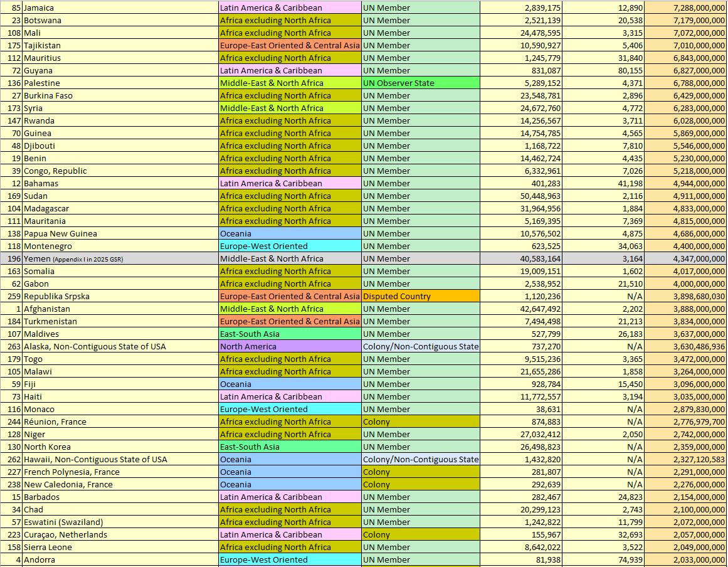This screenshot has height=567, width=728.
Task: Select the Afghanistan country cell
Action: click(x=120, y=309)
